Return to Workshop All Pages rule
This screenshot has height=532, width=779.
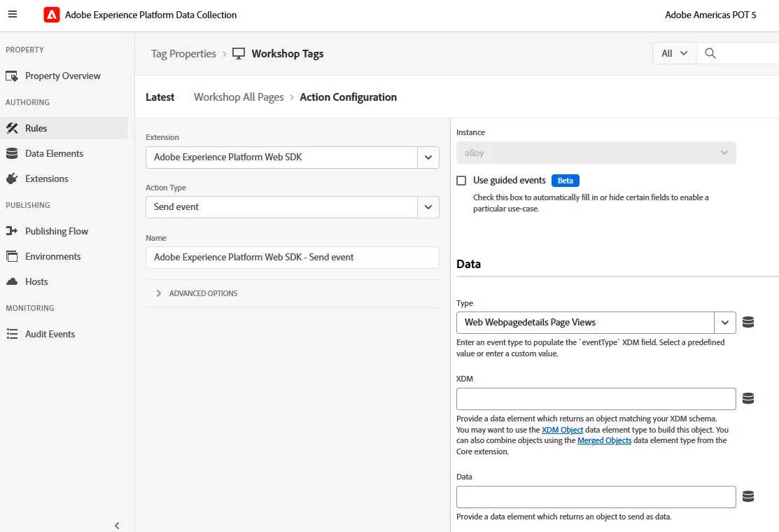point(239,97)
